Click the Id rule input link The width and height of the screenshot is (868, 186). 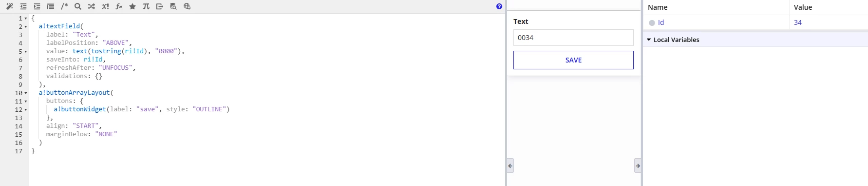[661, 22]
